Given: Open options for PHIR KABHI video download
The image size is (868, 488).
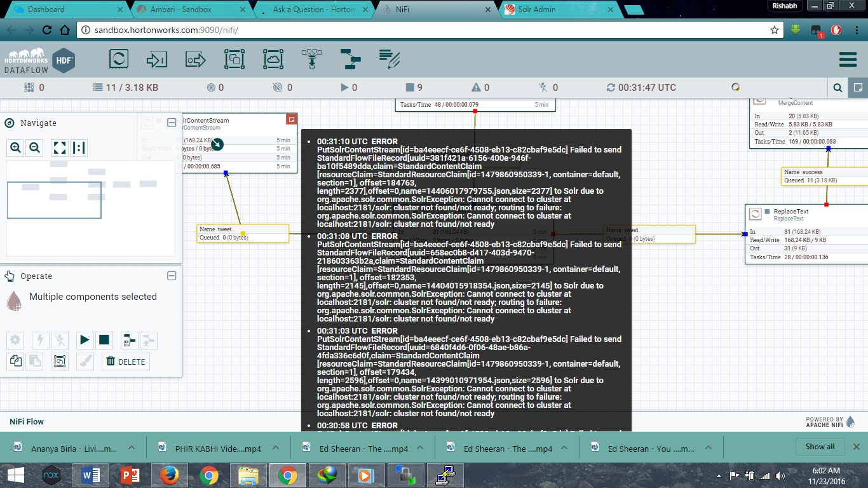Looking at the screenshot, I should coord(275,448).
